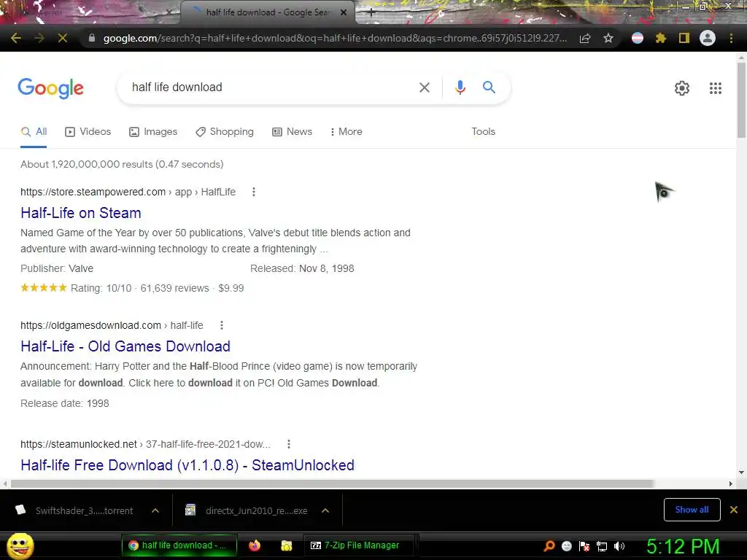This screenshot has width=747, height=560.
Task: Click the tray search magnifier icon
Action: pyautogui.click(x=549, y=546)
